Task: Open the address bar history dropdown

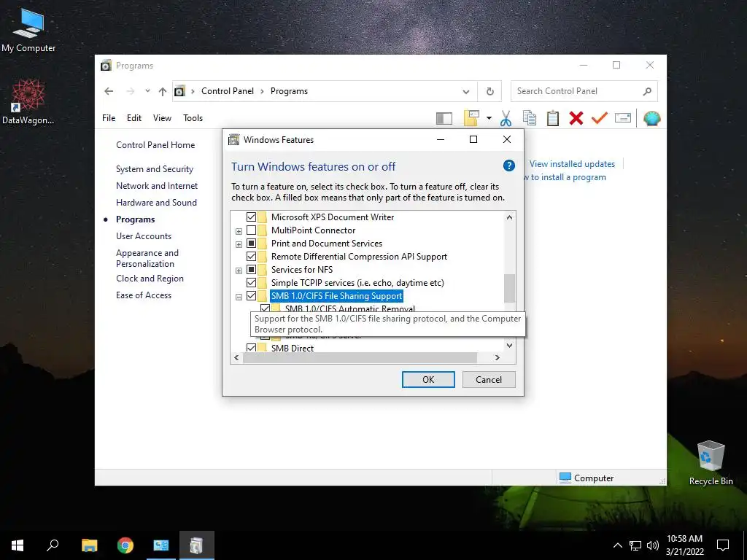Action: tap(466, 91)
